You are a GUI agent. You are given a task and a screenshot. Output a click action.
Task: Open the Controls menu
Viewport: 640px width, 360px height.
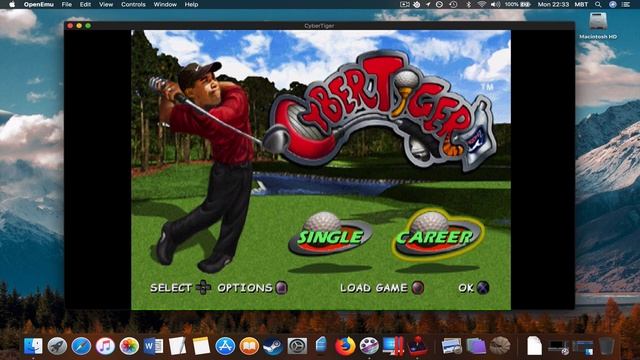(x=133, y=4)
